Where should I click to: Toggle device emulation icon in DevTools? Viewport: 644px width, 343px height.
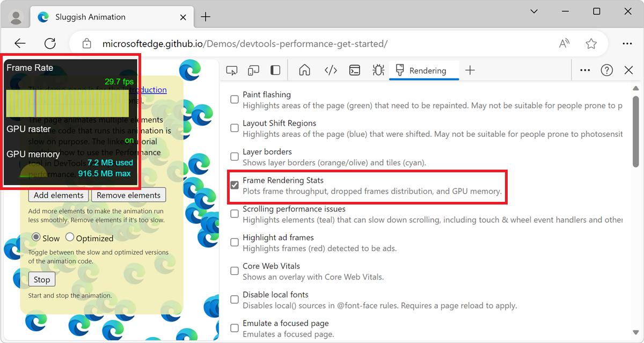[x=253, y=70]
